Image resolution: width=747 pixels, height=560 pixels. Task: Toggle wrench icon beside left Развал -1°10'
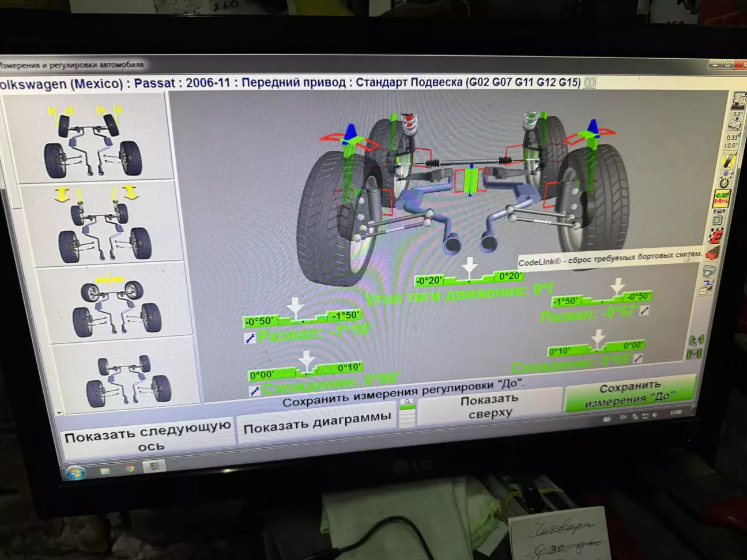[250, 339]
